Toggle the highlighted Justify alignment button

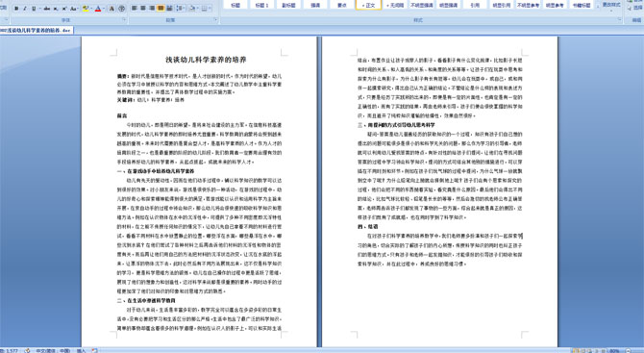pyautogui.click(x=161, y=8)
